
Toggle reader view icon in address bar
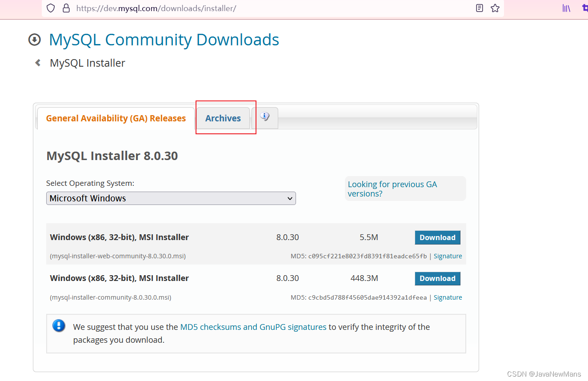[x=479, y=8]
